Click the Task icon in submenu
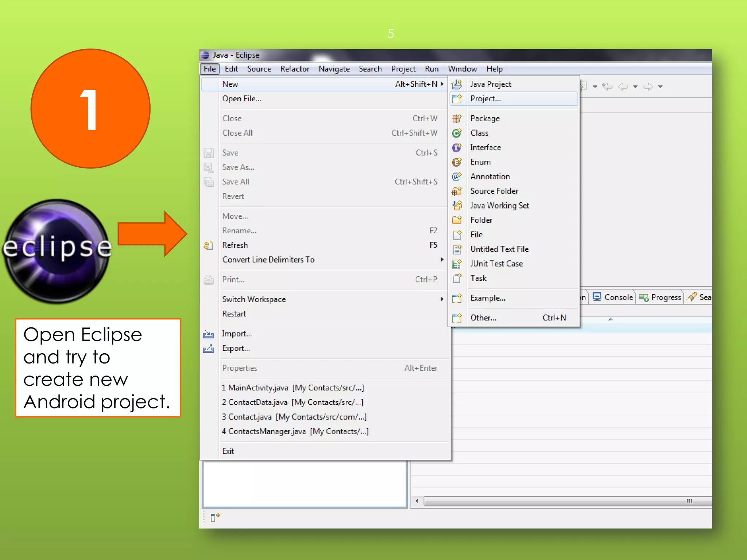Image resolution: width=747 pixels, height=560 pixels. point(457,278)
